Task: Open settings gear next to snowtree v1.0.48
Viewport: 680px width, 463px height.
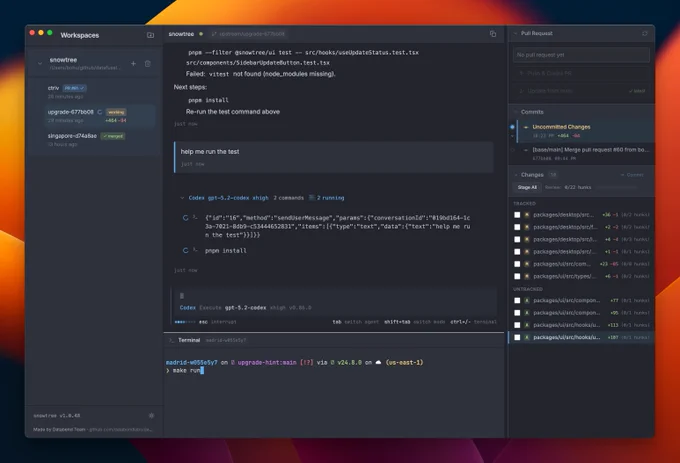Action: coord(151,415)
